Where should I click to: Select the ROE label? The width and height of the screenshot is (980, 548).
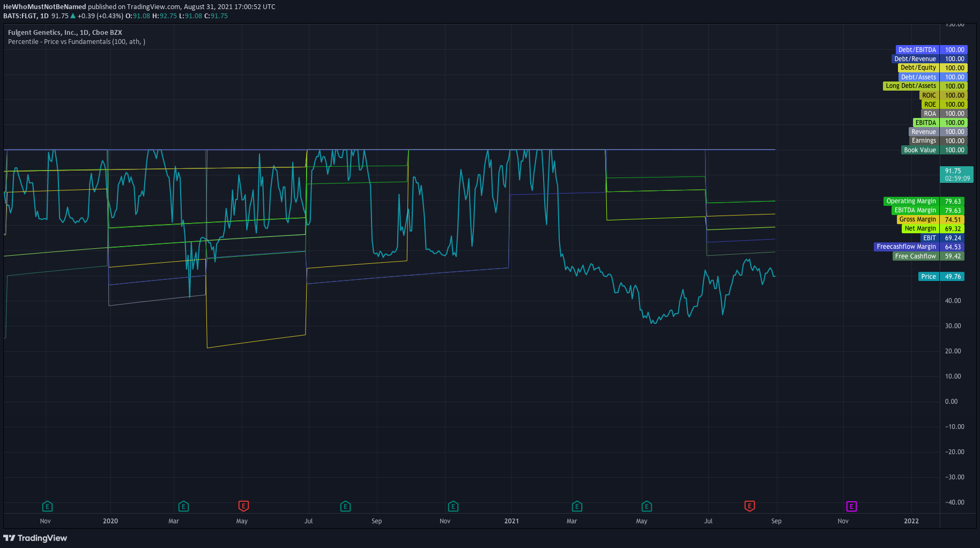[930, 105]
